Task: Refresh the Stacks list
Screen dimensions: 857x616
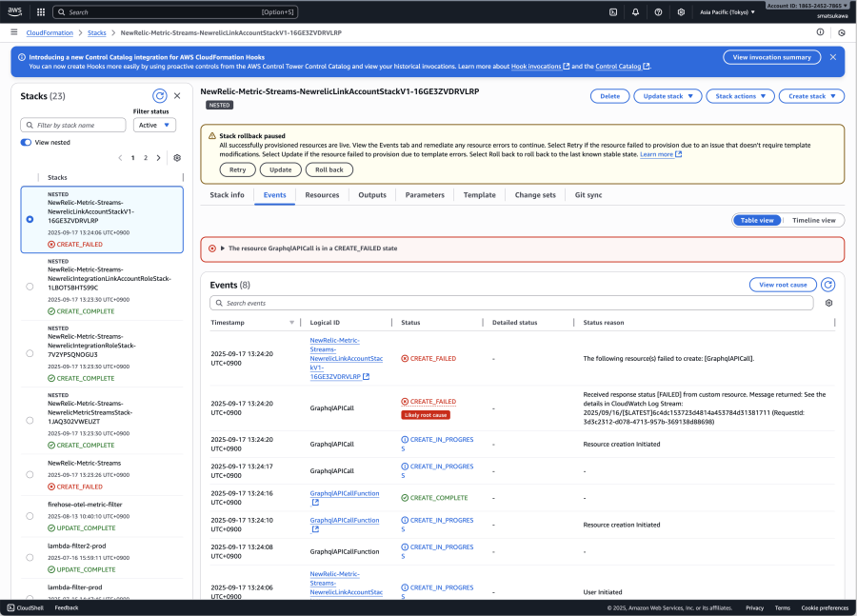Action: [160, 95]
